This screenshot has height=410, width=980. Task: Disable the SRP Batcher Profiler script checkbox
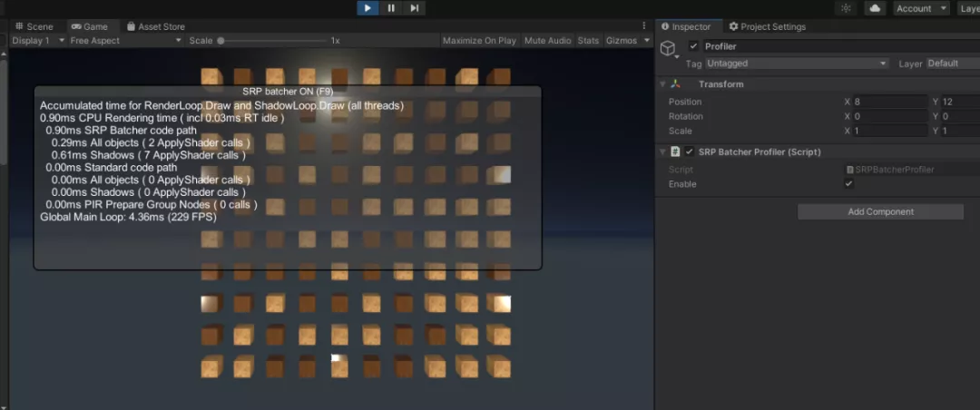pos(690,151)
